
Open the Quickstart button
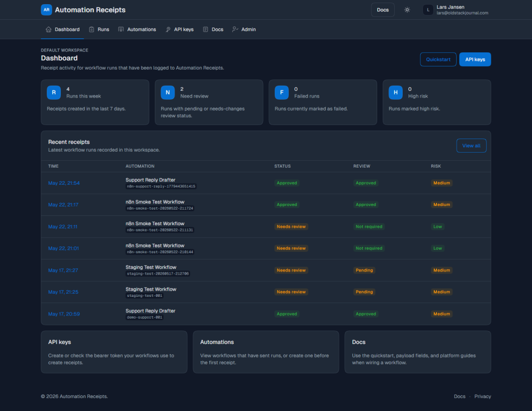pos(438,59)
